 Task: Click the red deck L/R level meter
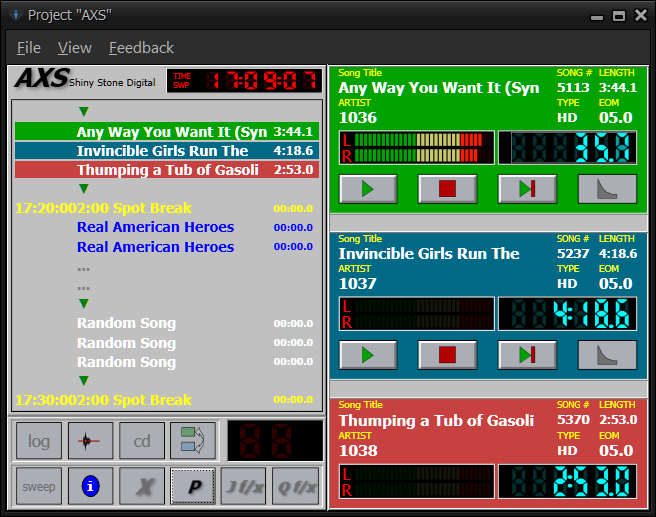click(x=417, y=481)
